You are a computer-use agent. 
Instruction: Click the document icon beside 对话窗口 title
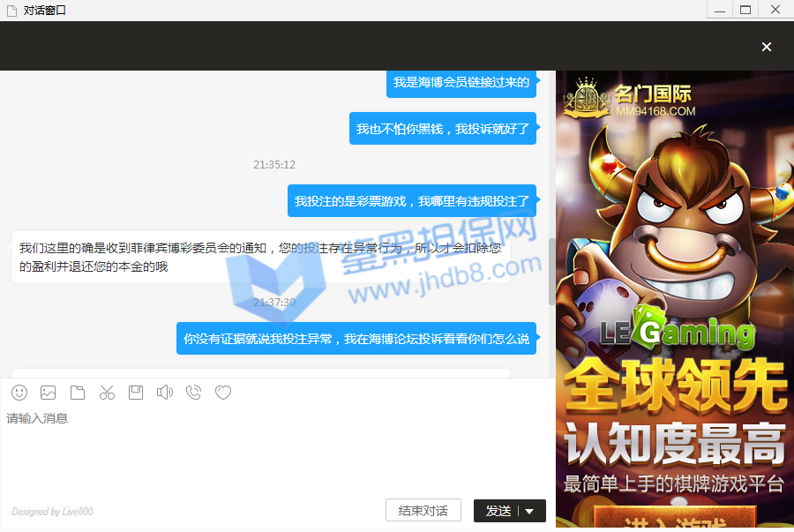click(11, 11)
